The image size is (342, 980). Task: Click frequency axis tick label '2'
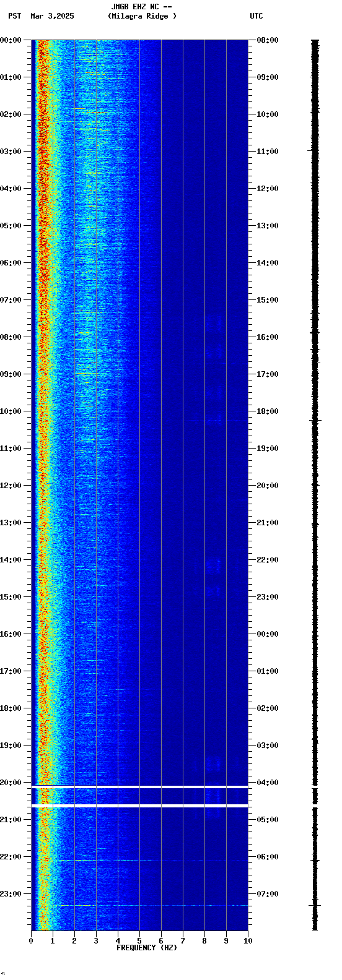point(74,941)
